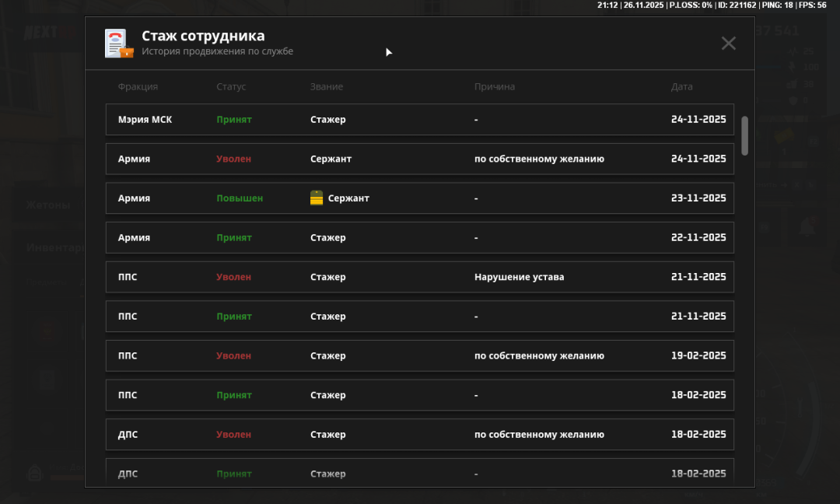Click the Звание column header
The image size is (840, 504).
coord(327,87)
